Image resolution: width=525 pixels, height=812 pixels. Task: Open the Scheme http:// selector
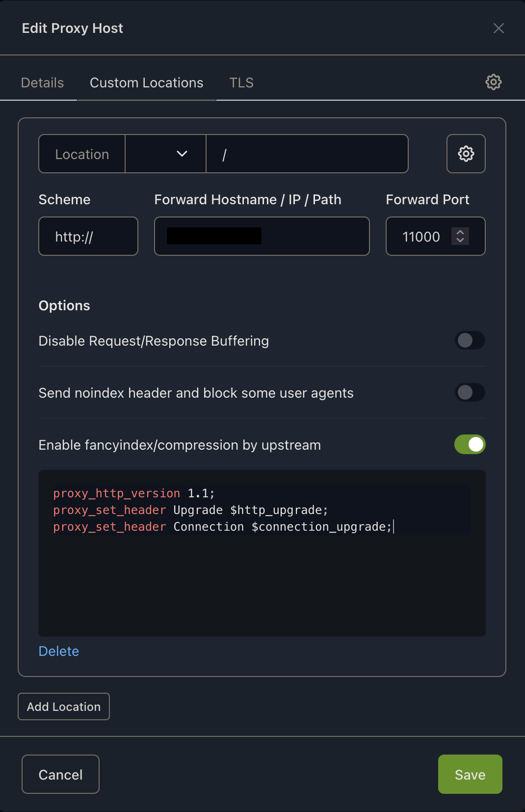pos(88,236)
